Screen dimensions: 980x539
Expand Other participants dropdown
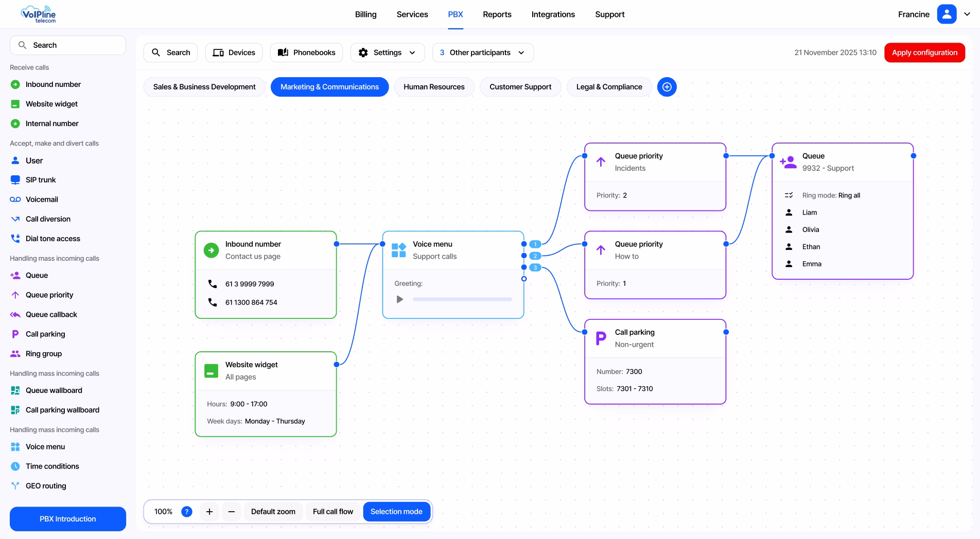click(x=483, y=52)
